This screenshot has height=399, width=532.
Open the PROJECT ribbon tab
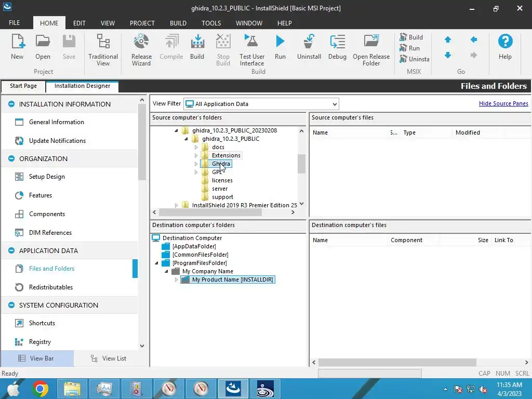point(142,23)
